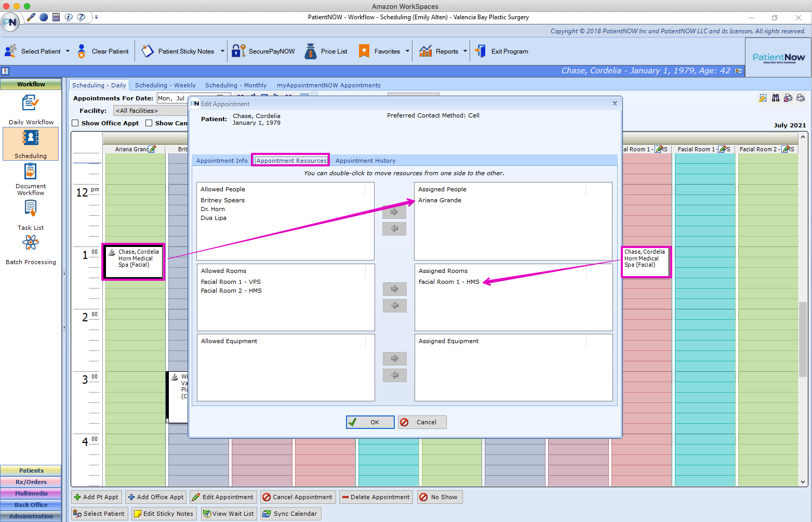Move equipment left to Allowed Equipment

pos(395,375)
